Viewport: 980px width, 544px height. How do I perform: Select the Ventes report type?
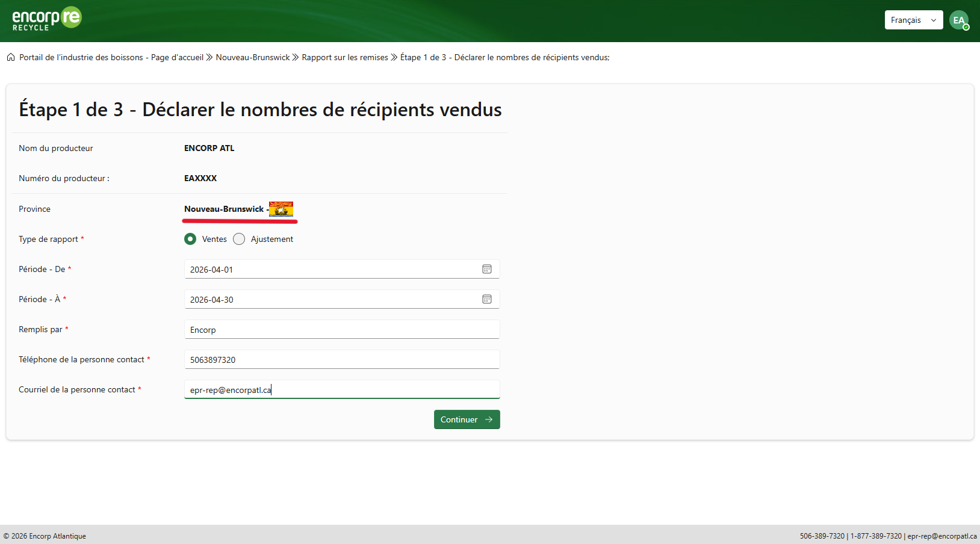190,239
